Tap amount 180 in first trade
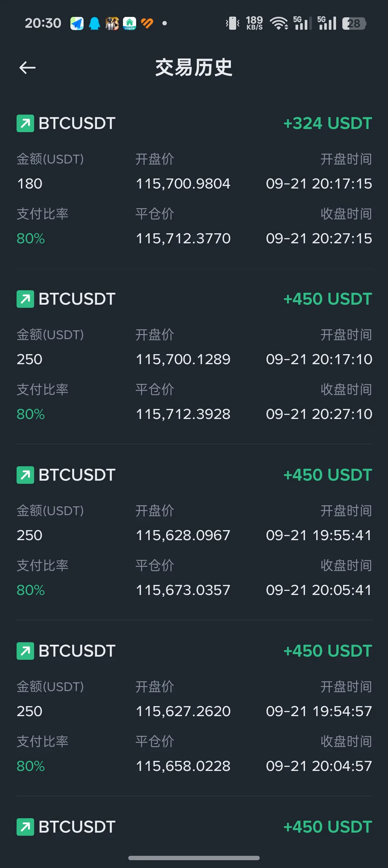The image size is (388, 868). coord(30,183)
